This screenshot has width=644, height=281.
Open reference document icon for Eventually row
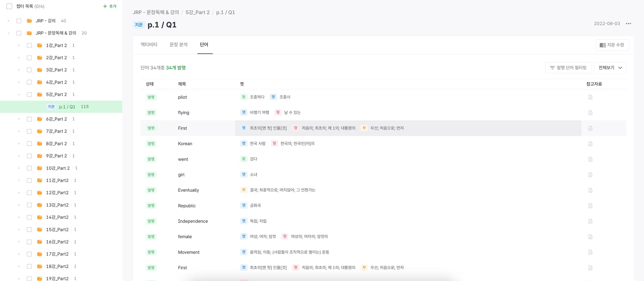(x=590, y=190)
